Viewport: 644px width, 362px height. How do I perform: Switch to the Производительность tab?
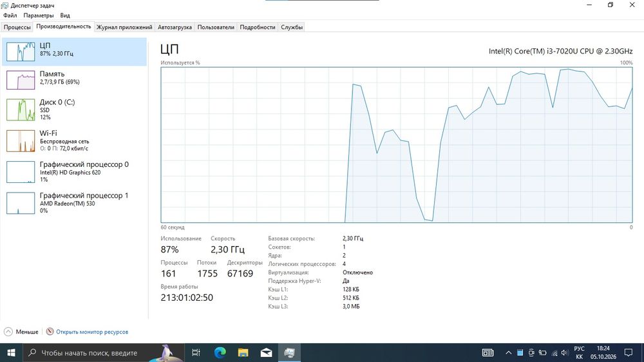tap(64, 26)
